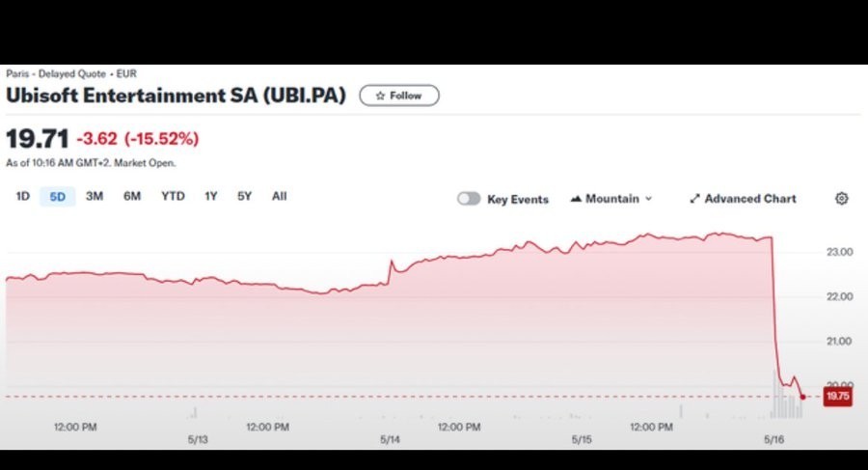Click the 5/14 date axis marker
868x470 pixels.
(x=390, y=439)
